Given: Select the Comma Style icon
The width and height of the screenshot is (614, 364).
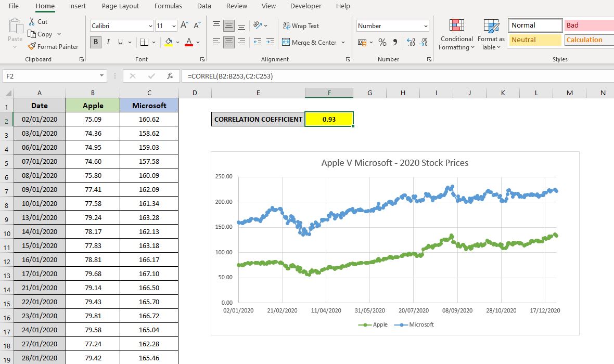Looking at the screenshot, I should 394,42.
